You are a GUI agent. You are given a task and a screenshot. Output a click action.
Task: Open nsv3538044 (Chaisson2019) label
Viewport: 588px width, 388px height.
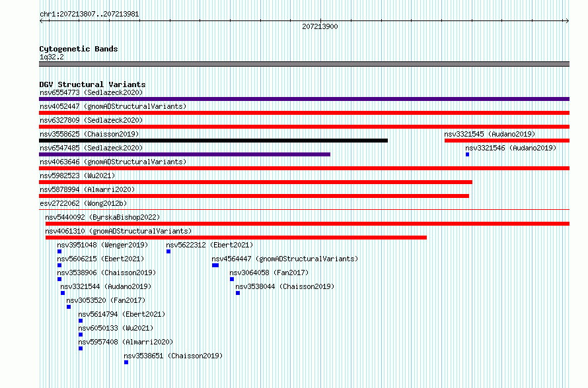(x=285, y=286)
